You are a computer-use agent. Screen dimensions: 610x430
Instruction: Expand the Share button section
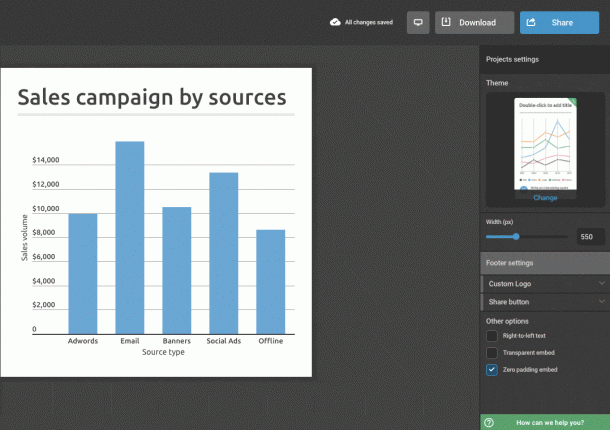pyautogui.click(x=545, y=302)
